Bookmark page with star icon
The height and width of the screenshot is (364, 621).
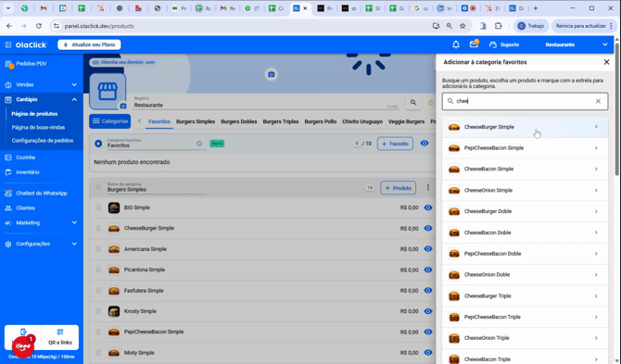click(x=463, y=26)
